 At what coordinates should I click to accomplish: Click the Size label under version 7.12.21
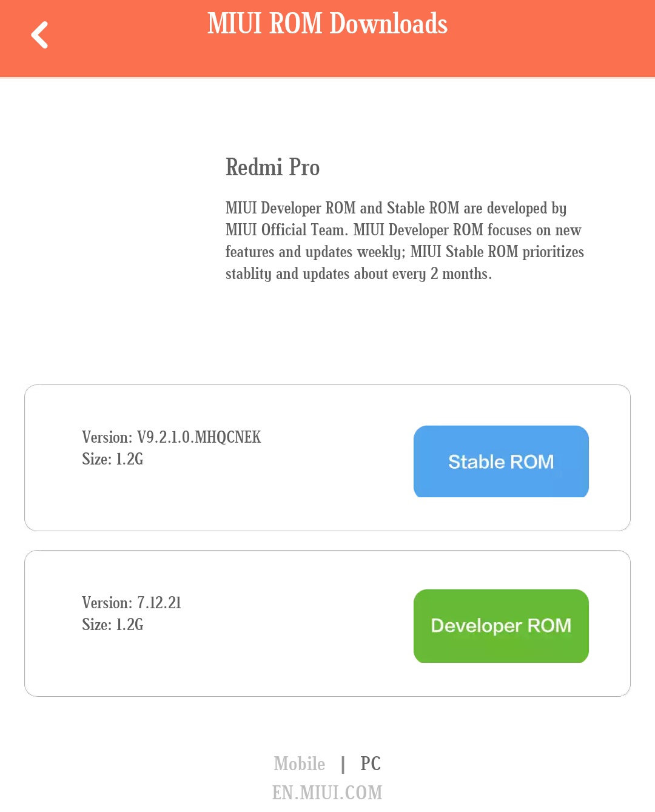click(113, 625)
